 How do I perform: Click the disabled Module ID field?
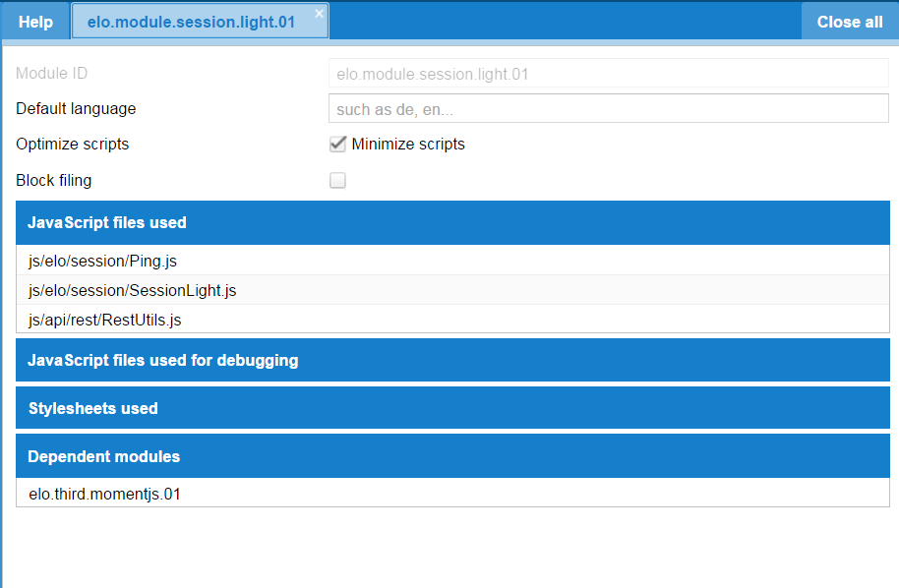pyautogui.click(x=607, y=73)
